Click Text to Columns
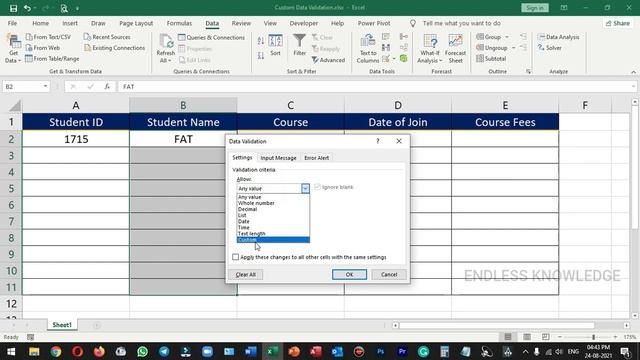The width and height of the screenshot is (640, 360). click(x=368, y=49)
